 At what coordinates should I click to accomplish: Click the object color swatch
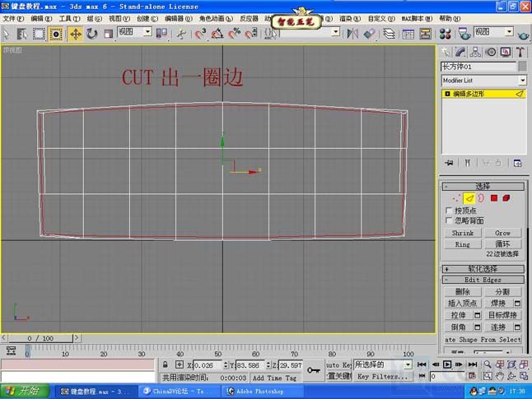522,67
